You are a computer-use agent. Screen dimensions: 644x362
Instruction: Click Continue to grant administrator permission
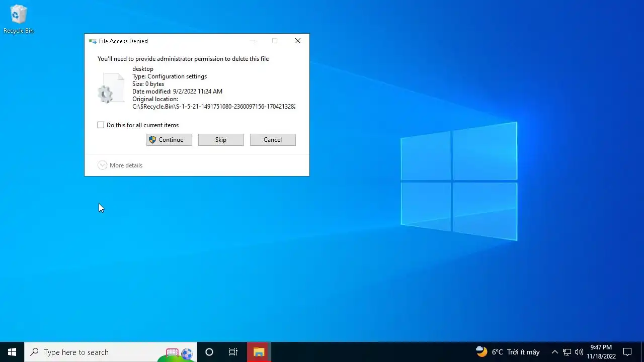(x=169, y=140)
